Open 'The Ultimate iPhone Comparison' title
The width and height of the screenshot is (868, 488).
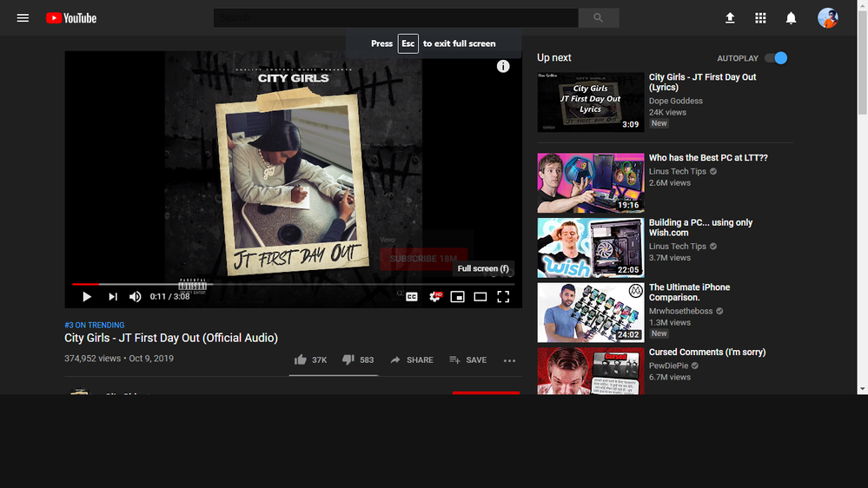point(689,292)
